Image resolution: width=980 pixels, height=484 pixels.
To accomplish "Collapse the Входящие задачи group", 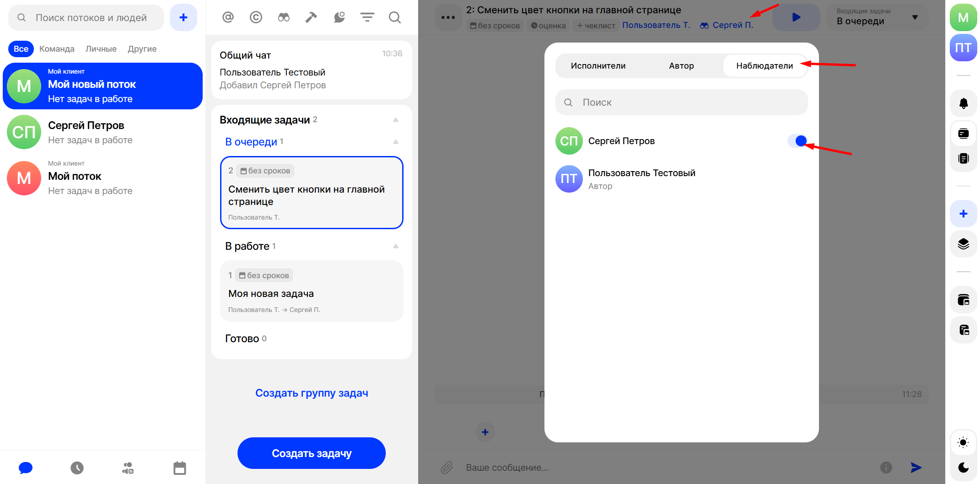I will point(396,120).
